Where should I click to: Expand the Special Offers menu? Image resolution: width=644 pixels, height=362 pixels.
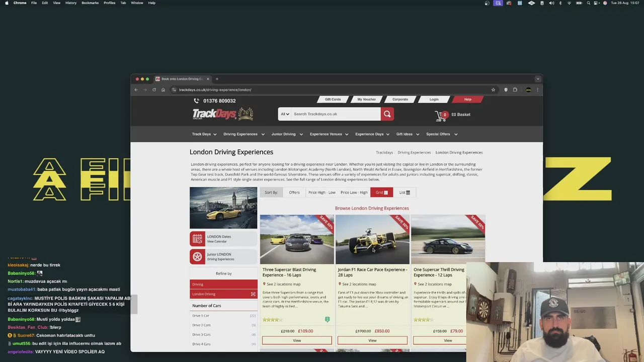[x=442, y=134]
